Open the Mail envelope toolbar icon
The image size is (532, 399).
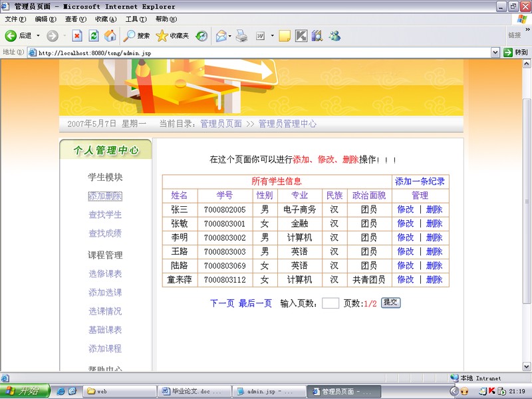(x=221, y=36)
